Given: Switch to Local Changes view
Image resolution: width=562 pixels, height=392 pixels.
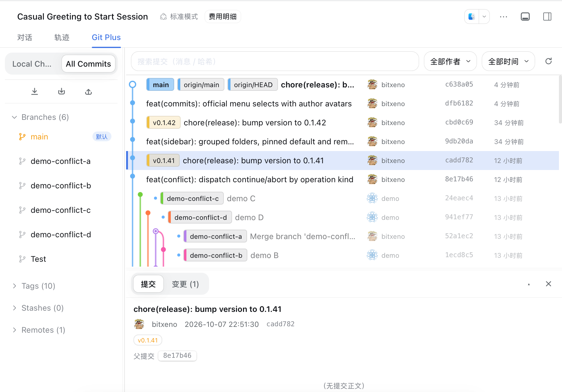Looking at the screenshot, I should tap(32, 64).
